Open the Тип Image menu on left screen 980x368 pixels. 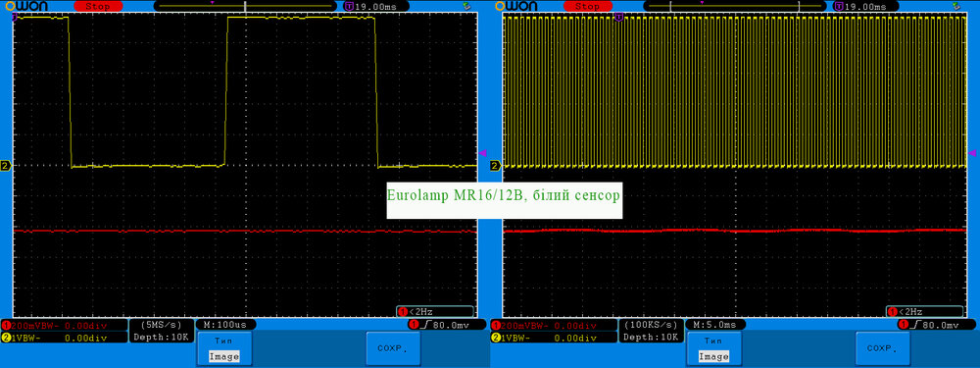[223, 348]
